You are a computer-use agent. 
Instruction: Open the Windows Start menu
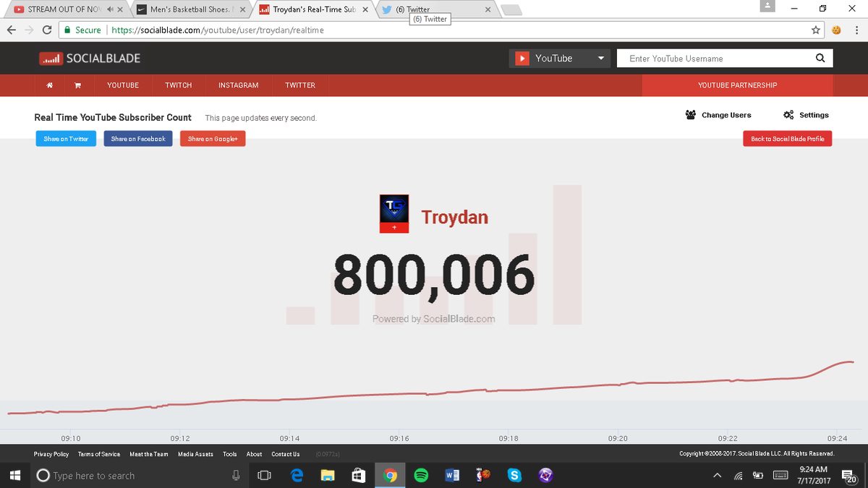[15, 475]
